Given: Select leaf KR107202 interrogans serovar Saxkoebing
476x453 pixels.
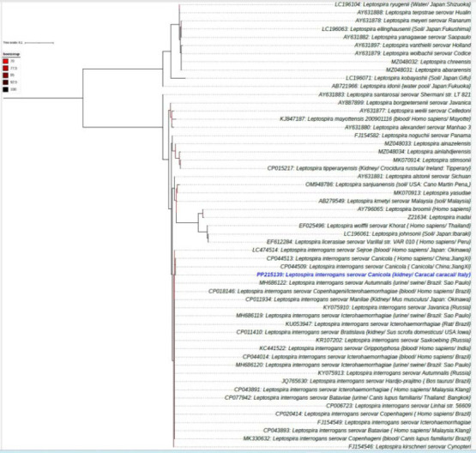Looking at the screenshot, I should point(394,341).
